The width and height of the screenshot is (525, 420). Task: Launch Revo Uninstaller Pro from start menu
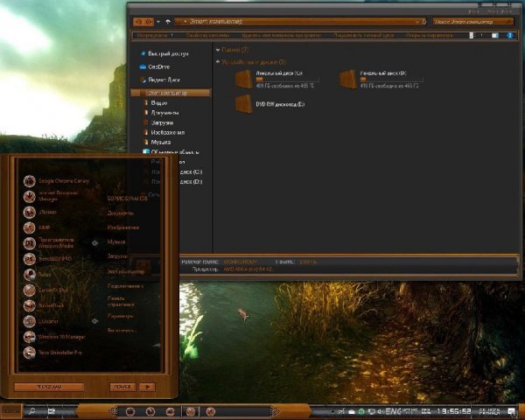[52, 353]
